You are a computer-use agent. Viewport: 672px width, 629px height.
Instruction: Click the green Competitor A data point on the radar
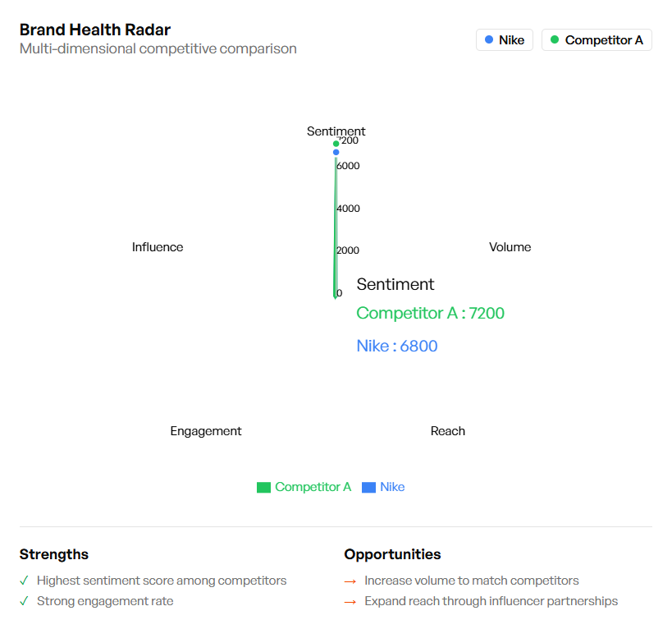pos(336,144)
